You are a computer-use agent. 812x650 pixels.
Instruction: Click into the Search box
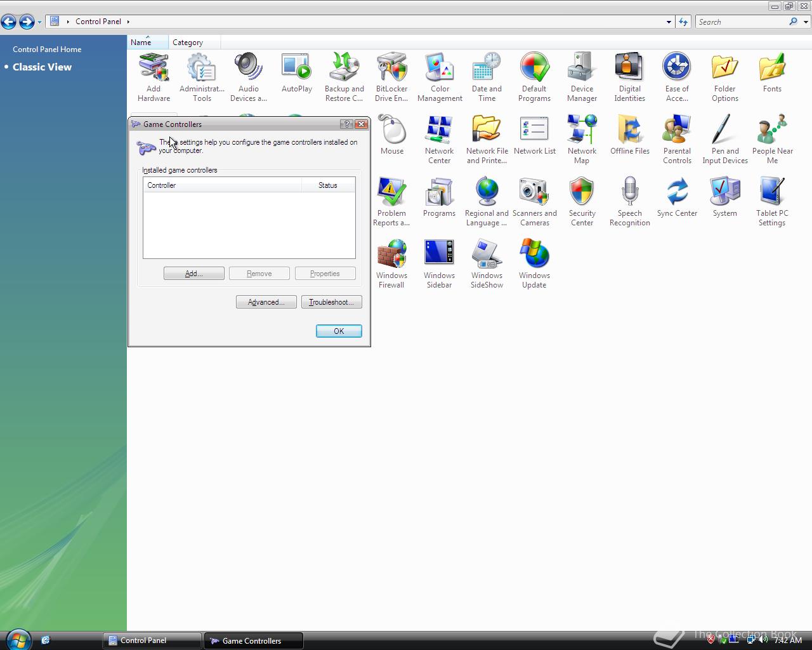click(741, 22)
